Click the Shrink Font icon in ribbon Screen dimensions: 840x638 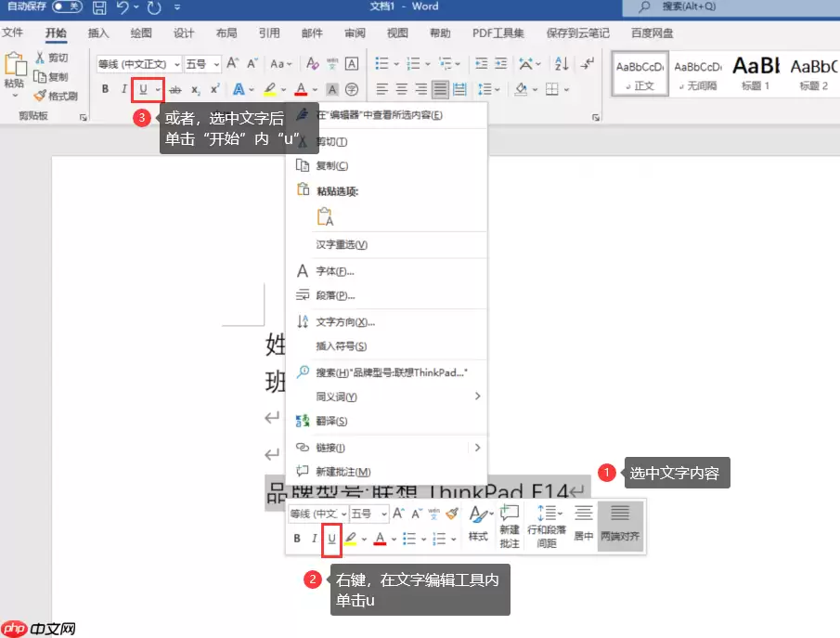tap(252, 63)
